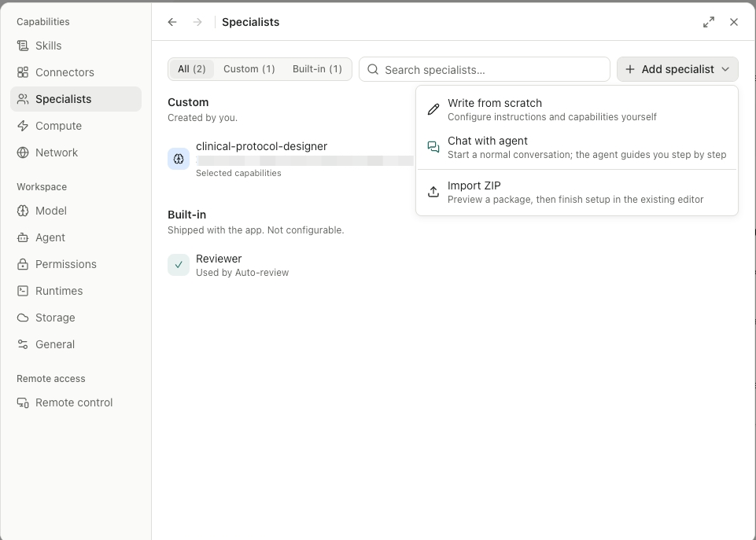Viewport: 756px width, 540px height.
Task: Click the chat bubbles icon for Chat with agent
Action: coord(433,147)
